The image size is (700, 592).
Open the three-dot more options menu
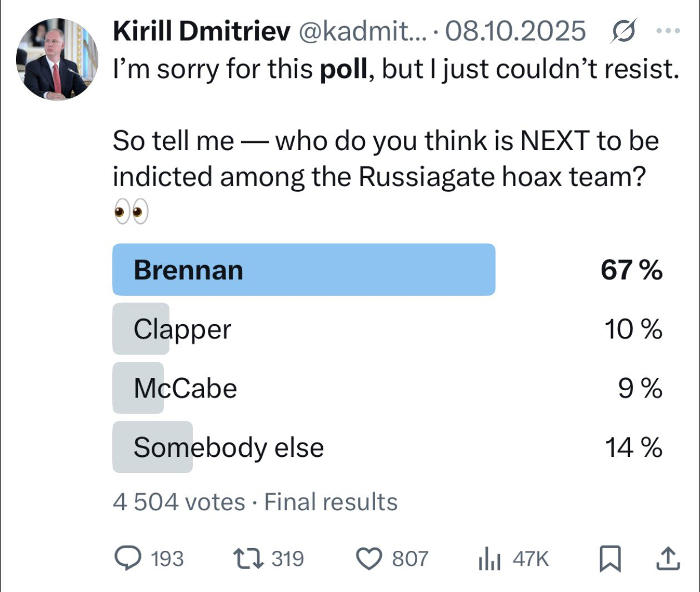668,31
